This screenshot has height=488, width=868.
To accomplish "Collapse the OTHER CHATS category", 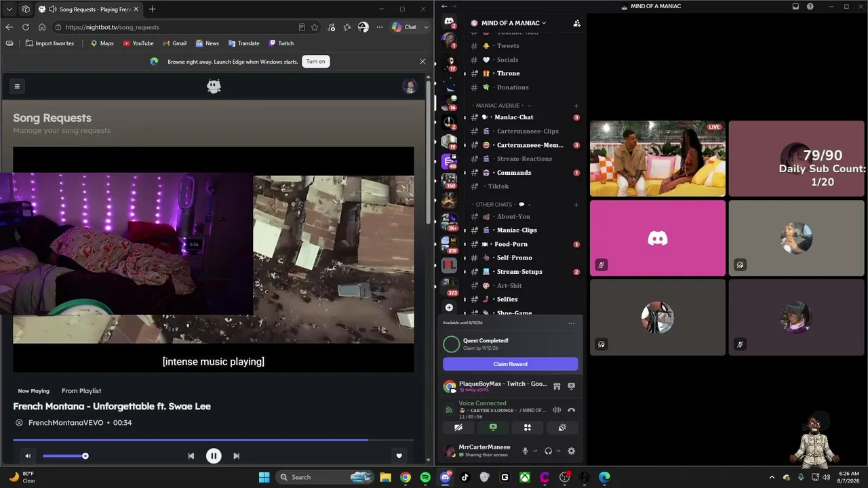I will click(x=502, y=205).
